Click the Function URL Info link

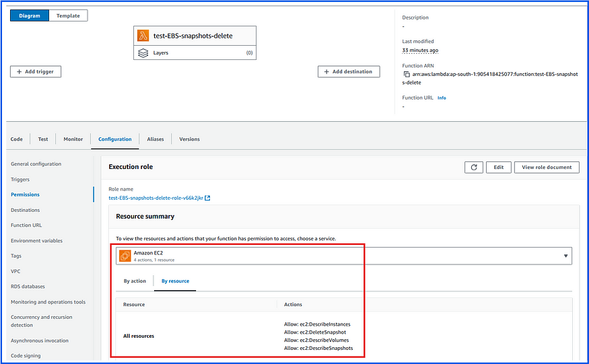click(x=442, y=98)
